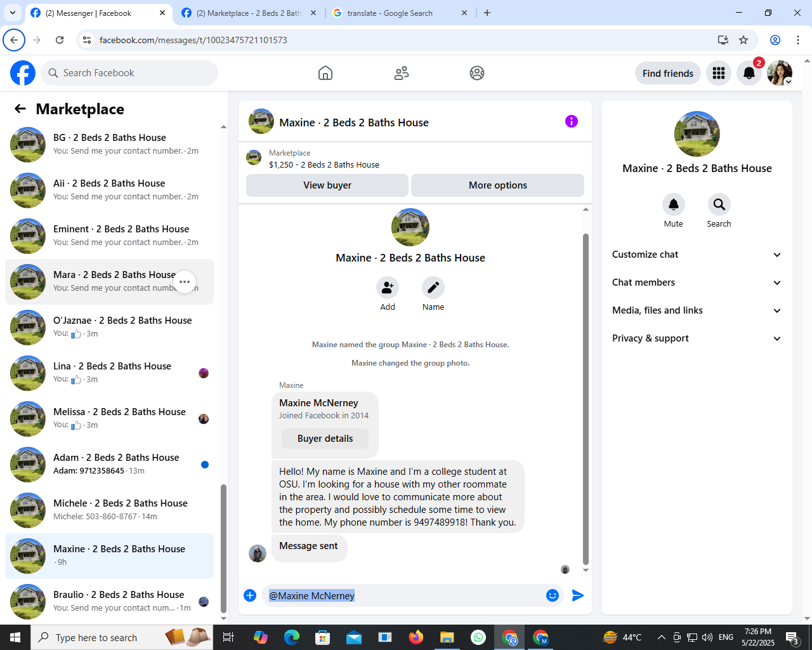
Task: Click Maxine's avatar in the right panel
Action: click(697, 134)
